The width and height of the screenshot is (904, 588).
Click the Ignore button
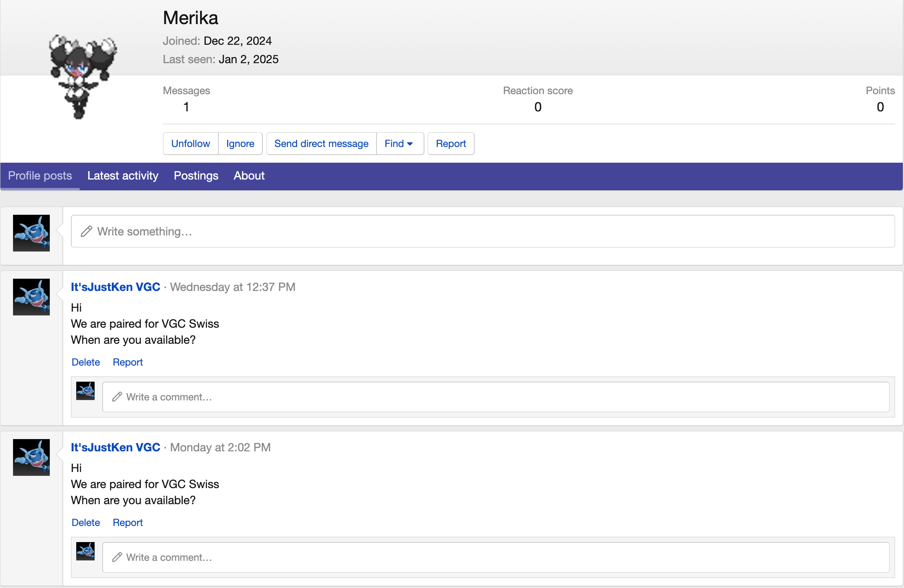[x=240, y=144]
